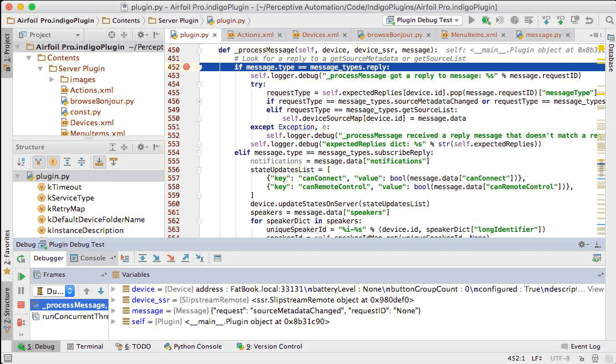616x364 pixels.
Task: Open browseBonjour.py from the project tree
Action: pyautogui.click(x=102, y=101)
